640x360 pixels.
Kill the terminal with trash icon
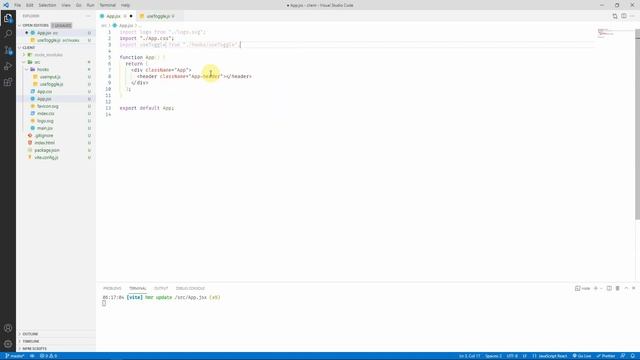(x=618, y=288)
